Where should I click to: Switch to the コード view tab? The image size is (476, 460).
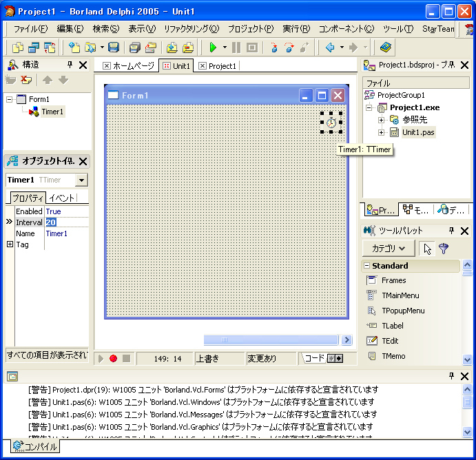315,358
